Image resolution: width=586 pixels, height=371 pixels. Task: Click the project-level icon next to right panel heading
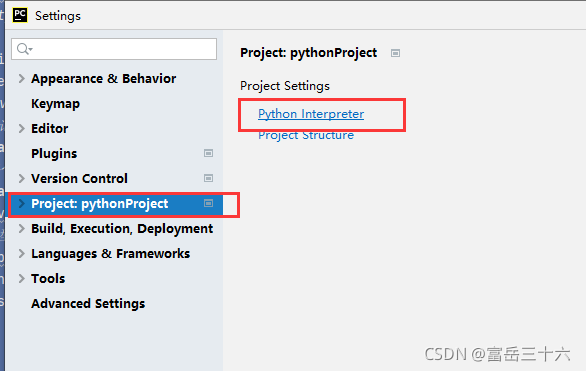395,53
